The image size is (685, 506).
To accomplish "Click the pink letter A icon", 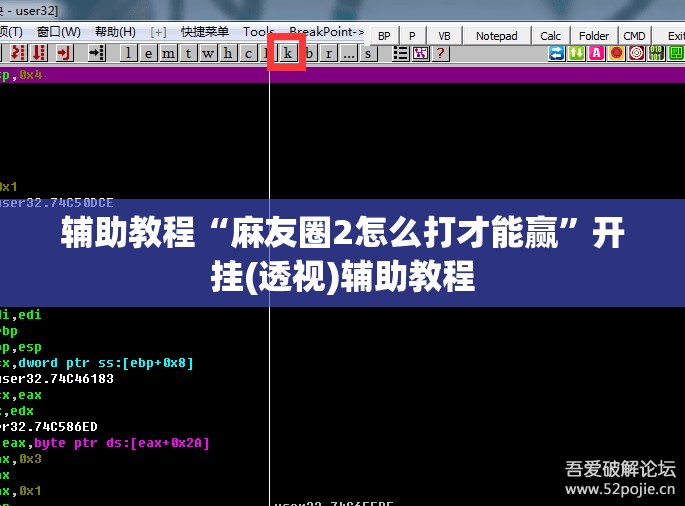I will pyautogui.click(x=596, y=53).
